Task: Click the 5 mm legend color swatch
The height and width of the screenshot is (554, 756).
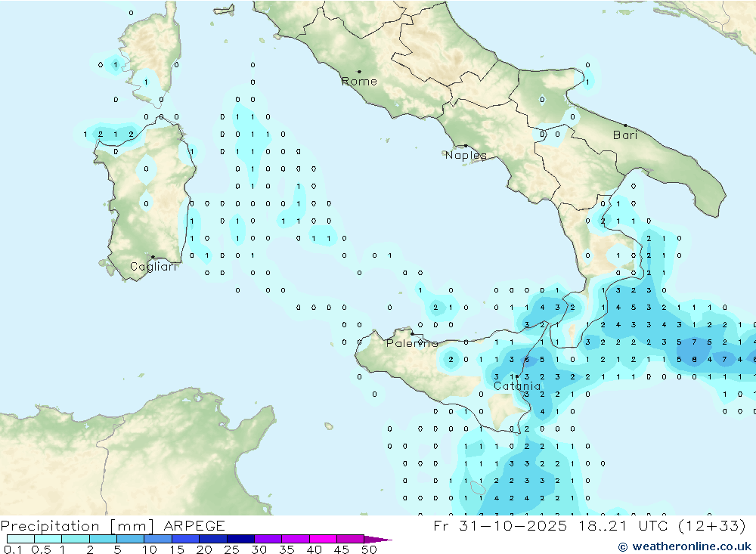Action: [130, 539]
